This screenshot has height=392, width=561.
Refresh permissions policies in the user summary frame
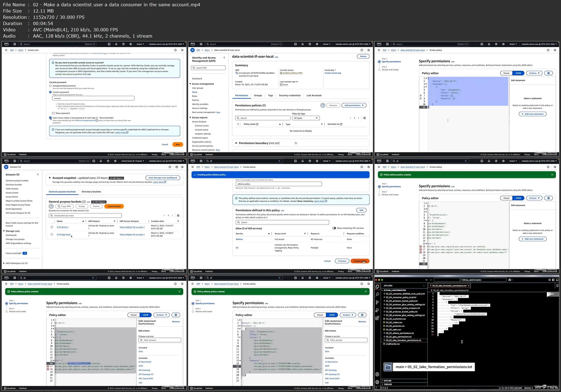(323, 105)
